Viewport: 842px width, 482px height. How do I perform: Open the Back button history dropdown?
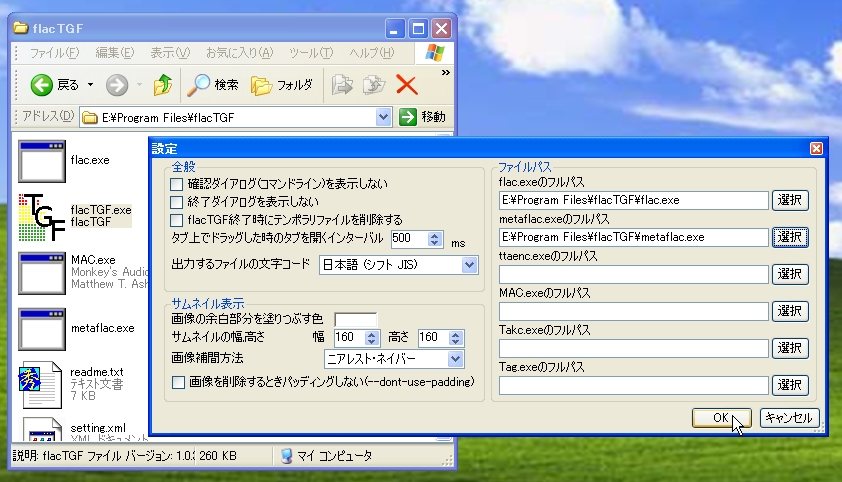pyautogui.click(x=90, y=85)
